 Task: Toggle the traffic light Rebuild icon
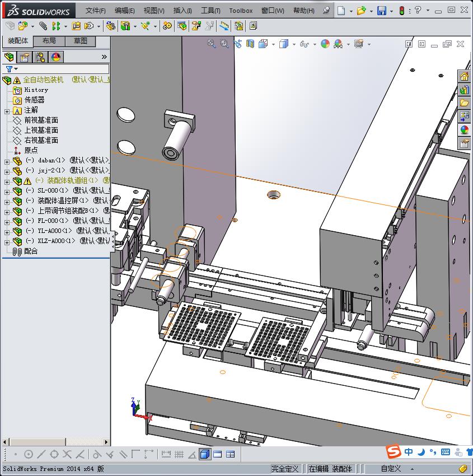pyautogui.click(x=401, y=11)
